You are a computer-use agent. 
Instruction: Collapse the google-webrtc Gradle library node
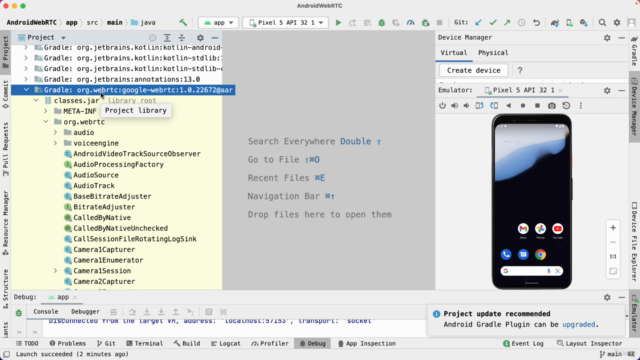click(26, 90)
